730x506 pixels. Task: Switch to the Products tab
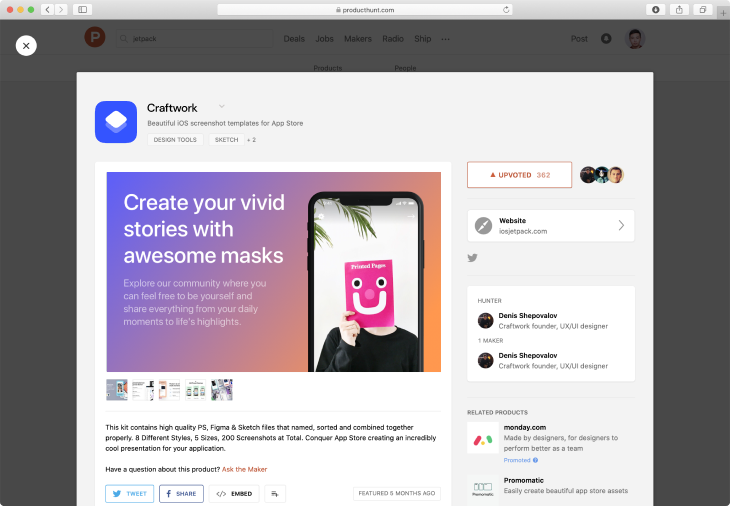click(328, 68)
